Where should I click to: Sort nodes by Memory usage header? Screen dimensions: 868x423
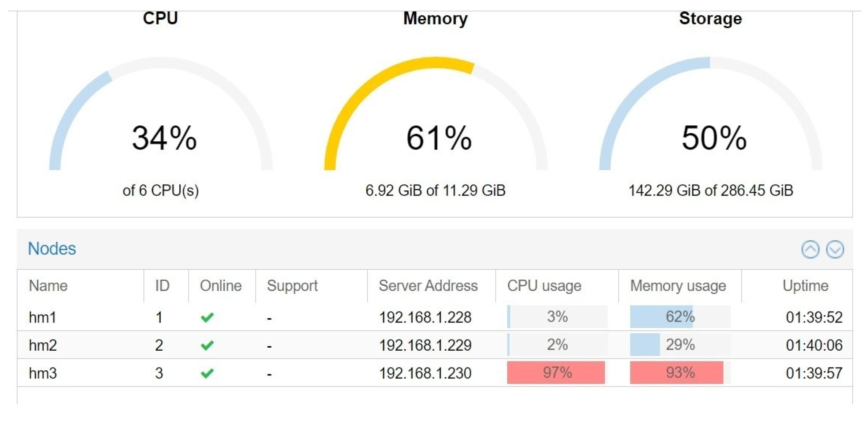[678, 286]
